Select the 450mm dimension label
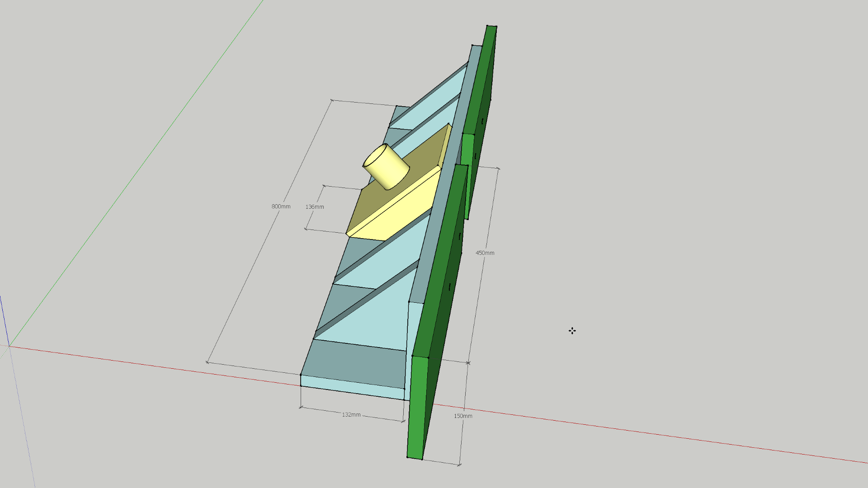Screen dimensions: 868x488 (x=485, y=253)
